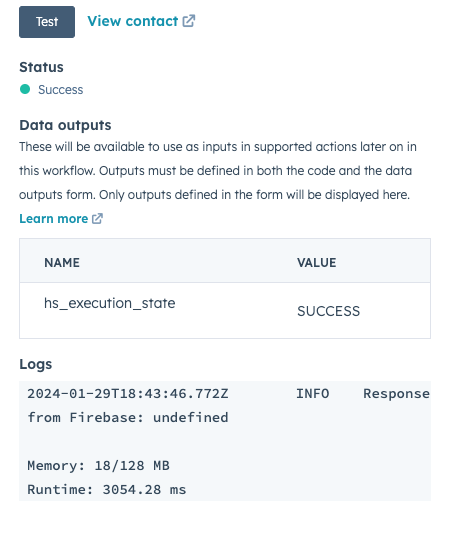Click the VALUE column header
Screen dimensions: 453x538
[316, 263]
